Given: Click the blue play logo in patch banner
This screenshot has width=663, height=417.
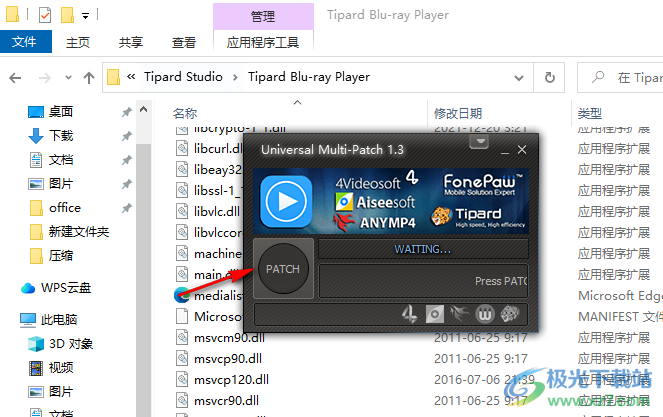Looking at the screenshot, I should [x=286, y=201].
